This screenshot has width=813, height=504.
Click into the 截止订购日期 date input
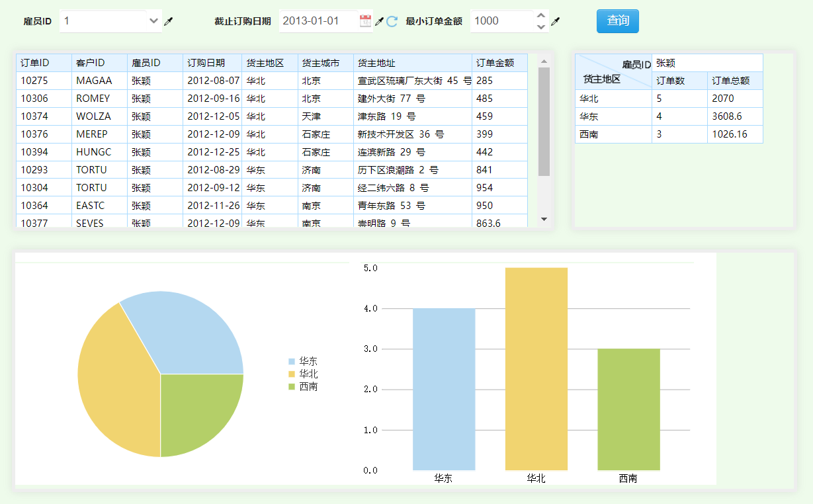(x=318, y=21)
